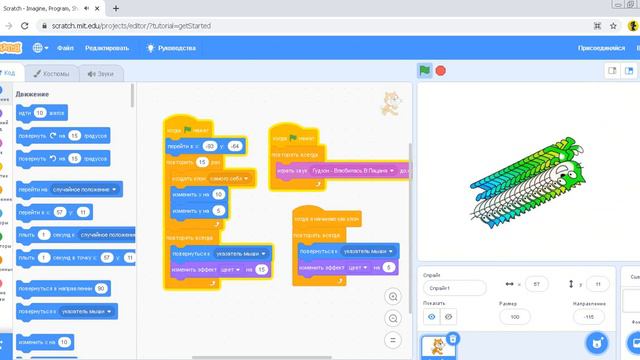The height and width of the screenshot is (360, 640).
Task: Click the Направление direction field
Action: 589,317
